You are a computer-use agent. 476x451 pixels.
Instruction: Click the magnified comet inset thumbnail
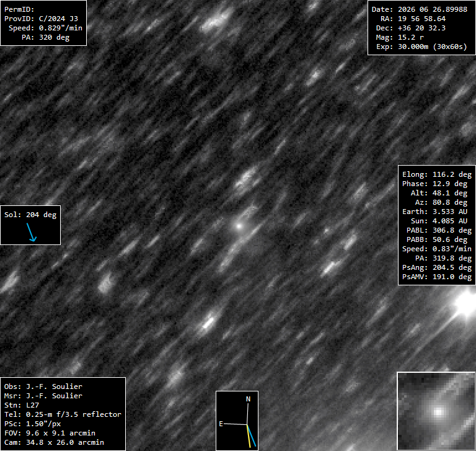click(436, 411)
